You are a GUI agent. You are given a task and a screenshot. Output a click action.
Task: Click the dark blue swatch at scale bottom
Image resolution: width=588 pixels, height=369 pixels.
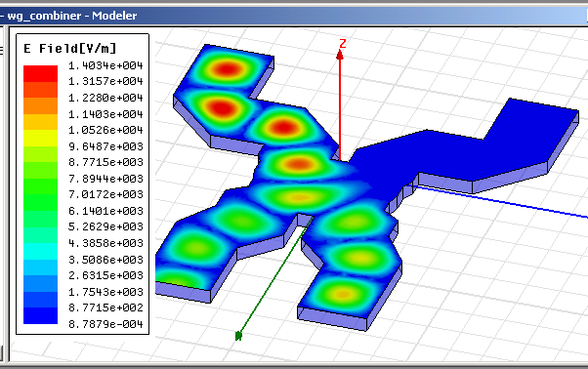pos(40,316)
